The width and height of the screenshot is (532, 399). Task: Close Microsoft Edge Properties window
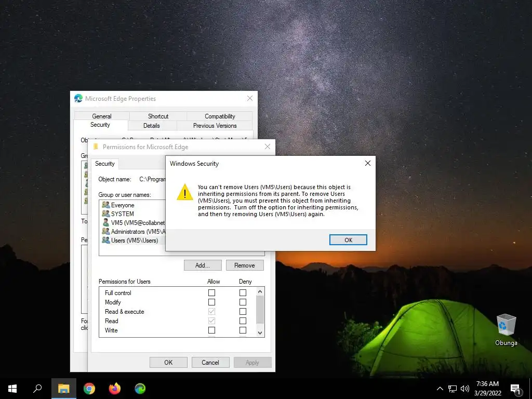(250, 98)
